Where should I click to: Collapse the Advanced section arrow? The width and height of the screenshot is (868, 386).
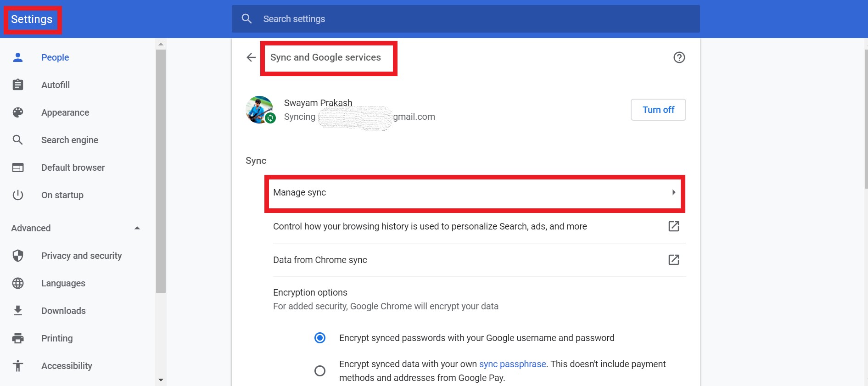137,228
